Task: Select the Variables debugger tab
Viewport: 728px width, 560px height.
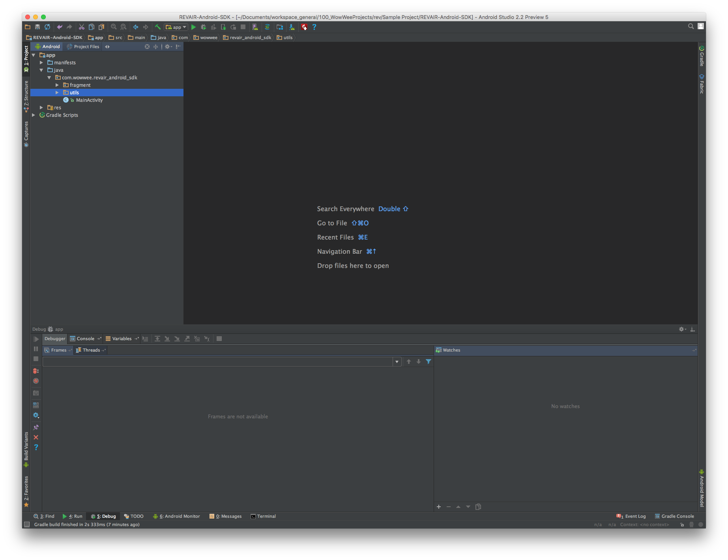Action: tap(122, 339)
